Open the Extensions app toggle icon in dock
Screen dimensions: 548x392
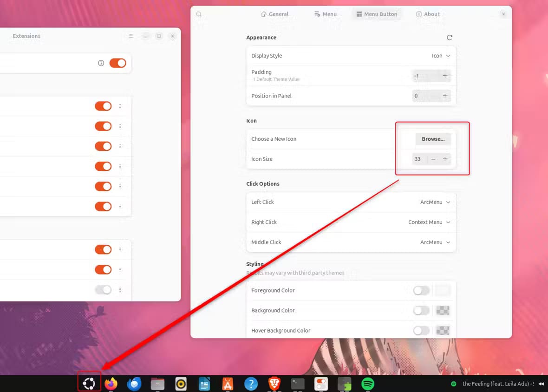321,384
